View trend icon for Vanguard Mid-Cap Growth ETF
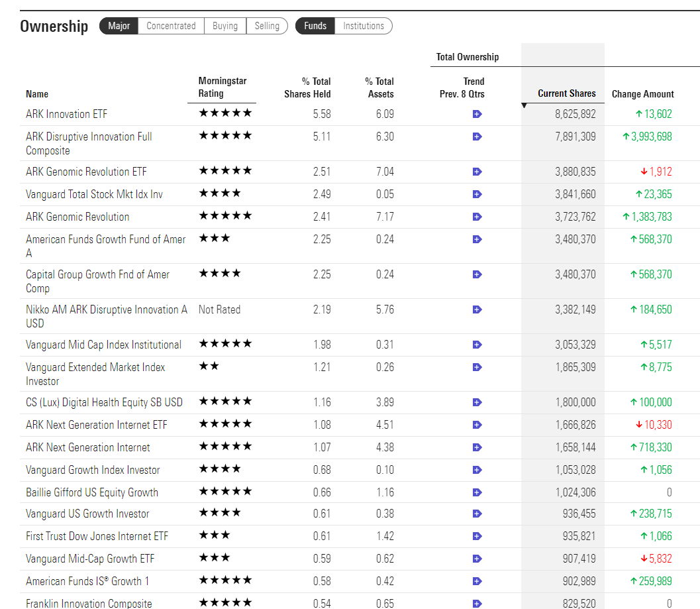Image resolution: width=700 pixels, height=609 pixels. point(477,559)
